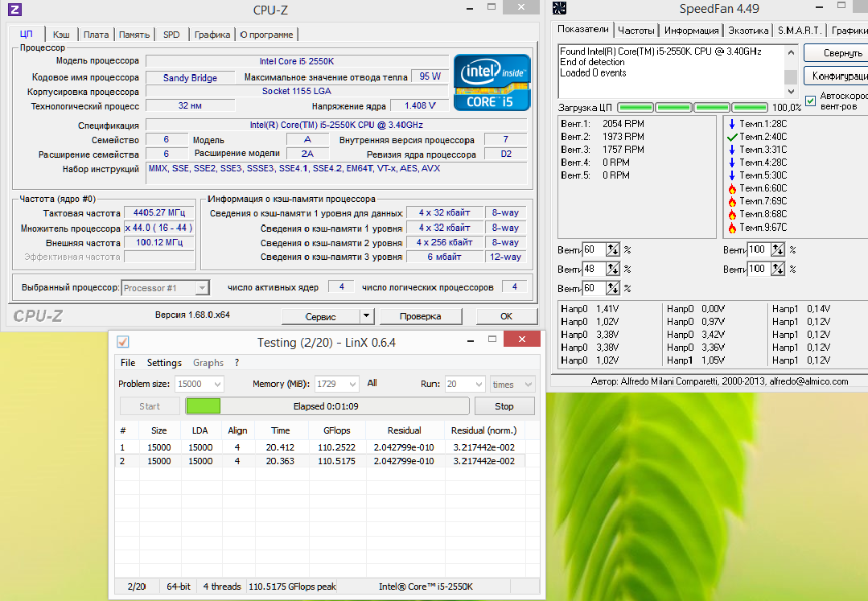The height and width of the screenshot is (601, 868).
Task: Click the flame icon next to Темп.6
Action: click(x=731, y=188)
